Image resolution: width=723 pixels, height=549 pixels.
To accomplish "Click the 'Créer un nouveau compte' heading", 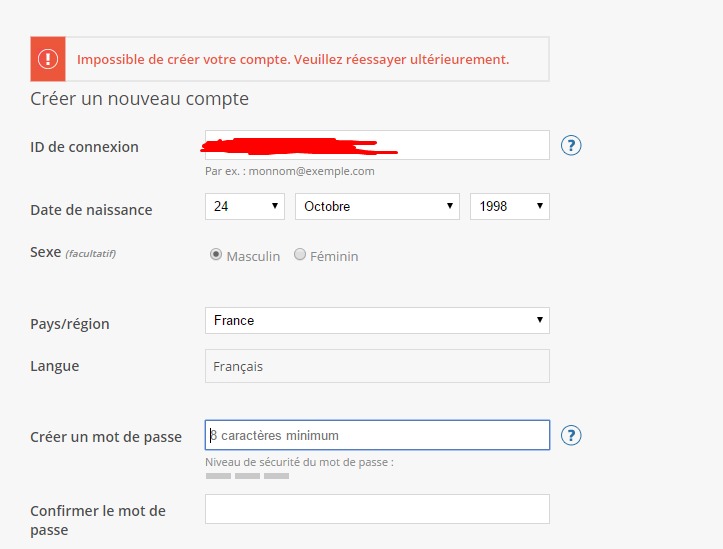I will [139, 99].
